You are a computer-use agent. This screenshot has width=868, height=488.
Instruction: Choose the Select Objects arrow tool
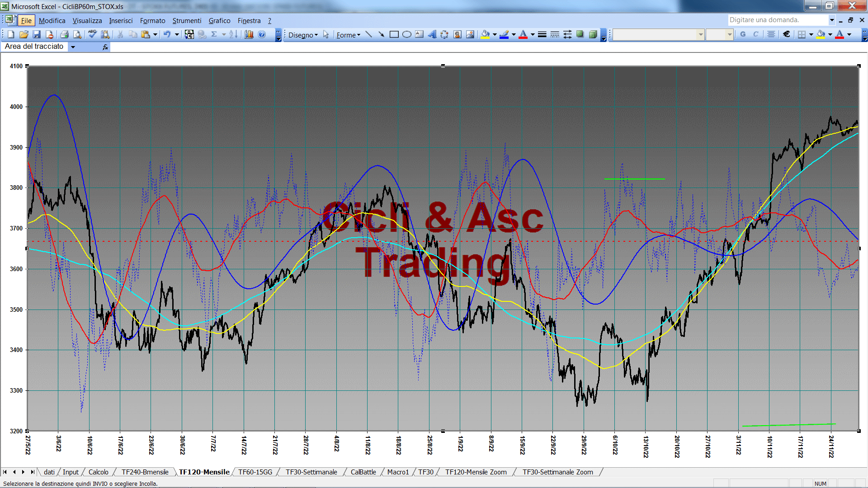(x=326, y=34)
